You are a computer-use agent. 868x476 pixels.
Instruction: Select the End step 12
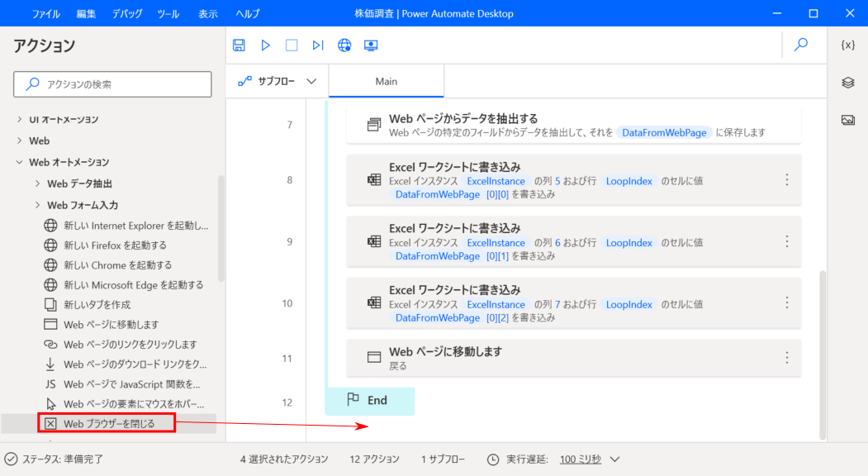[370, 401]
